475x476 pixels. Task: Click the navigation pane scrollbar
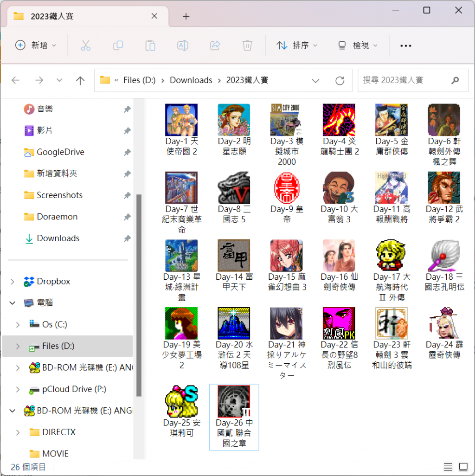pos(139,295)
